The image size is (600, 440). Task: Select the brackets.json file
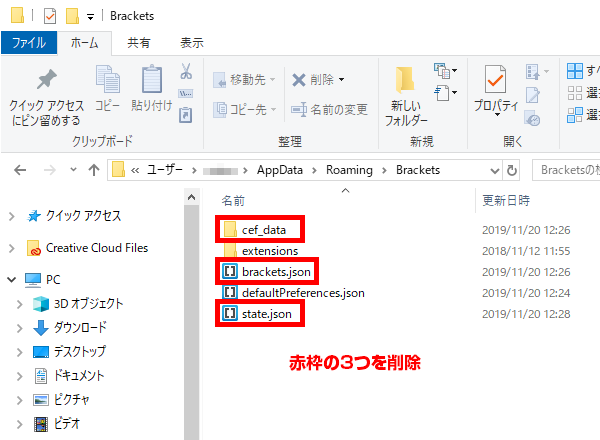[267, 272]
